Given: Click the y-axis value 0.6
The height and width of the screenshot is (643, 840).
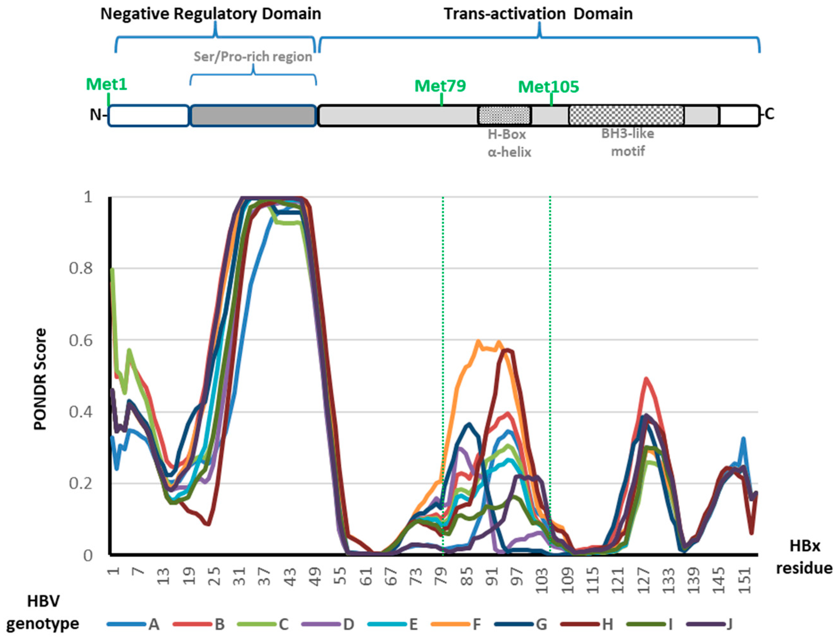Looking at the screenshot, I should pyautogui.click(x=81, y=340).
